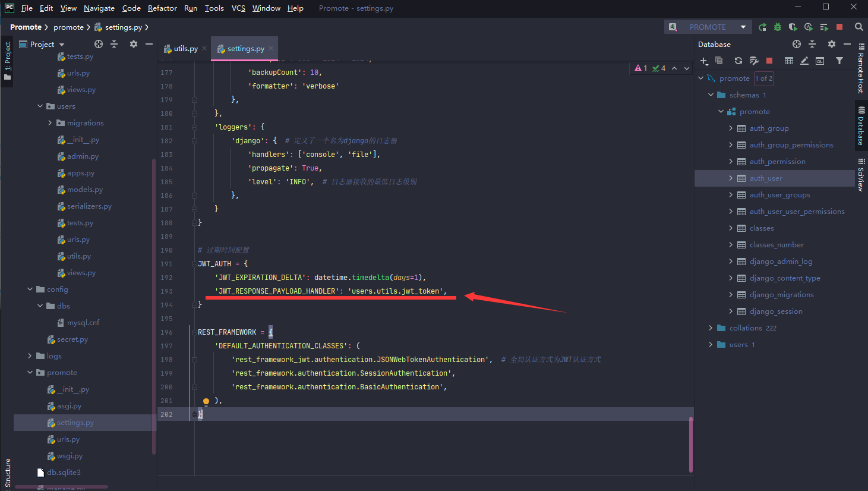Toggle the Remote Host side panel
Viewport: 868px width, 491px height.
pos(861,68)
